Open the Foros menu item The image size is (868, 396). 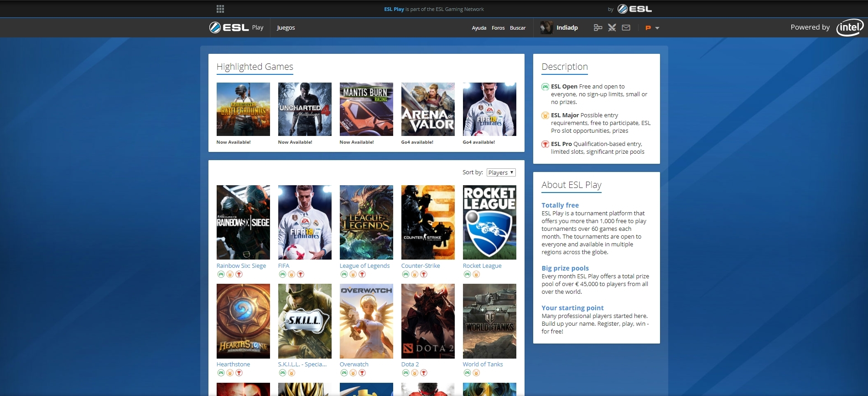coord(498,28)
